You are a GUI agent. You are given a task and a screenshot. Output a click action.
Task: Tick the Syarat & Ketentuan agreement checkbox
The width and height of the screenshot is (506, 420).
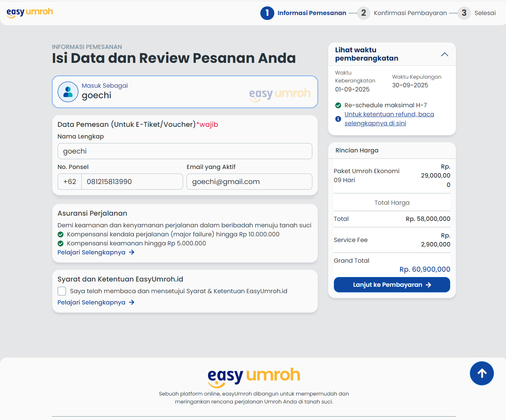point(62,291)
